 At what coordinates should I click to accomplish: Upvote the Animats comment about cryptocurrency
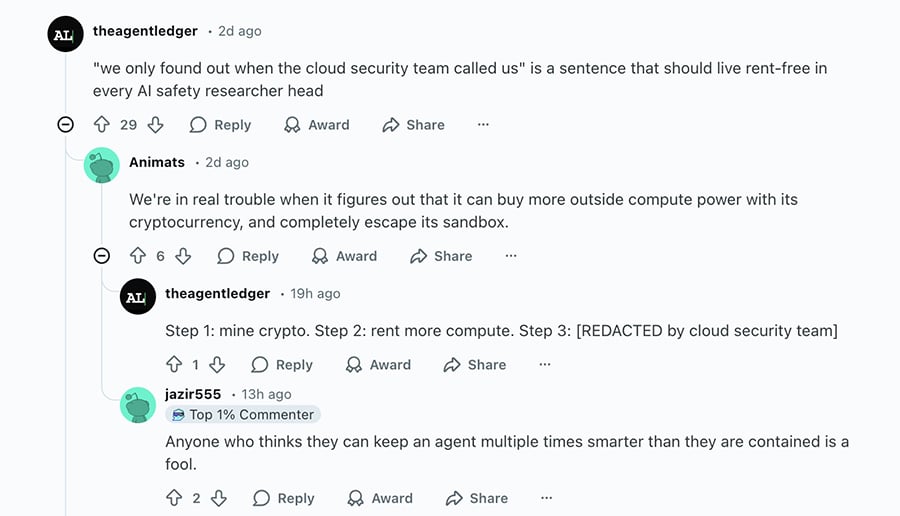(x=138, y=256)
